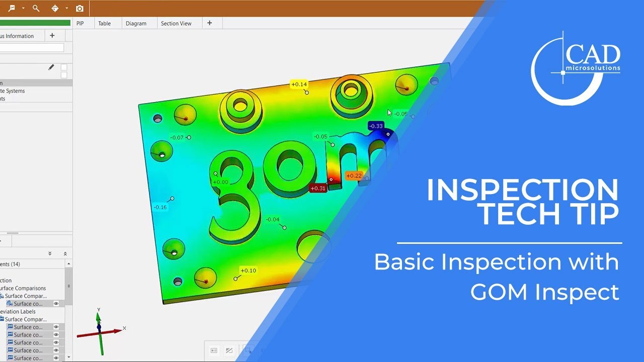
Task: Click the -0.07 deviation label
Action: (x=177, y=137)
